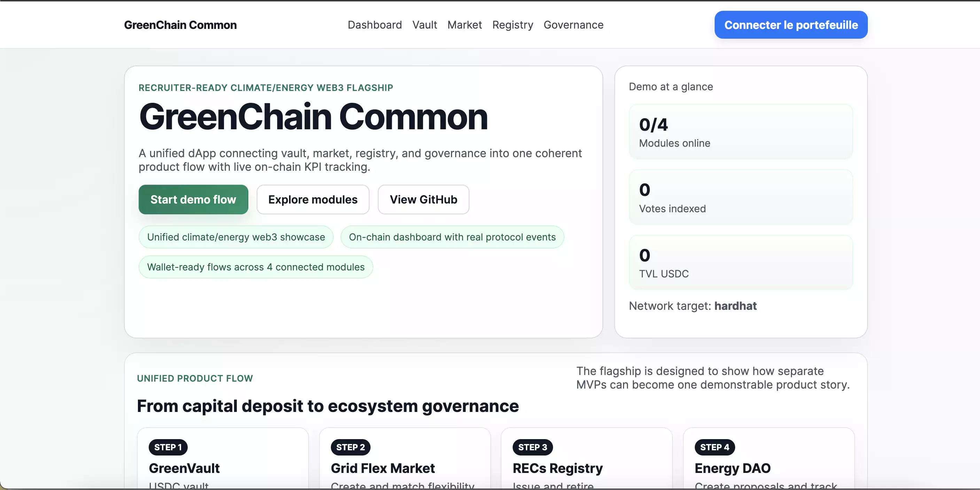Click the RECs Registry STEP 3 badge

(x=532, y=447)
